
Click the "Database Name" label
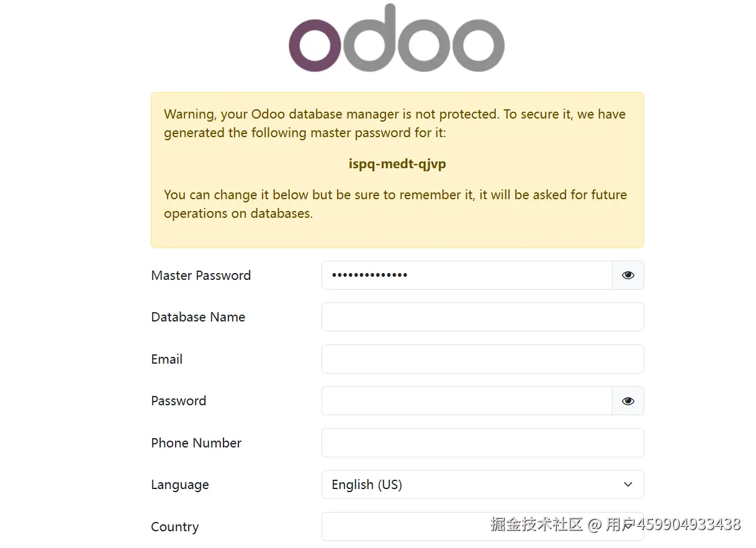click(x=198, y=317)
